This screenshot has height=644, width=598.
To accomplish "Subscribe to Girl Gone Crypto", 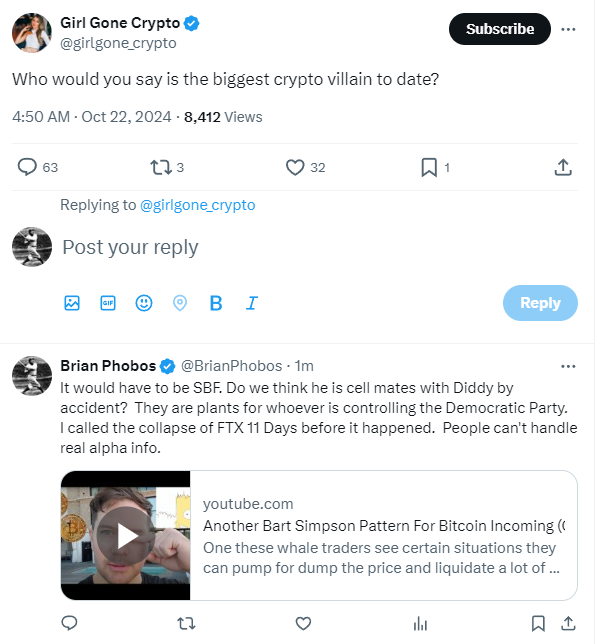I will click(500, 29).
